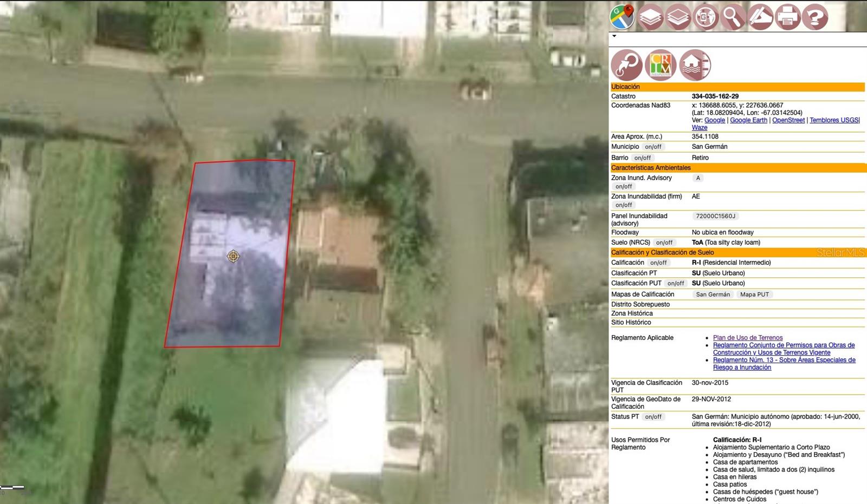Click the area value 354.1108
This screenshot has height=504, width=867.
pos(705,136)
